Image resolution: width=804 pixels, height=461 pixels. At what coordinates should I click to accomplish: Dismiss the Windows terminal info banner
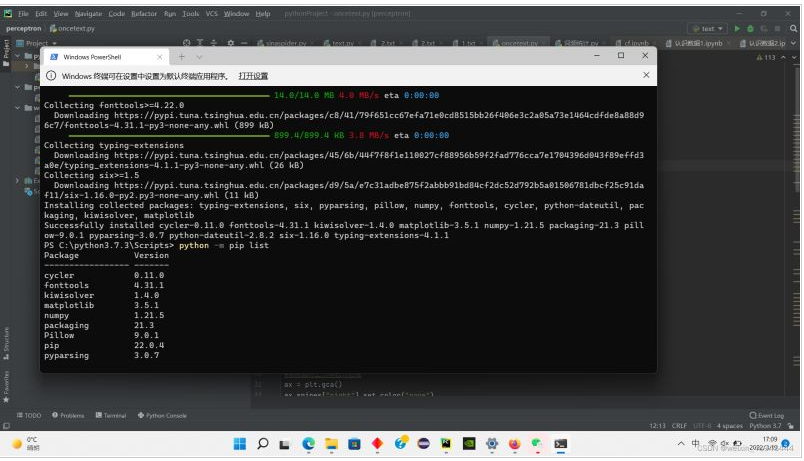click(x=646, y=75)
